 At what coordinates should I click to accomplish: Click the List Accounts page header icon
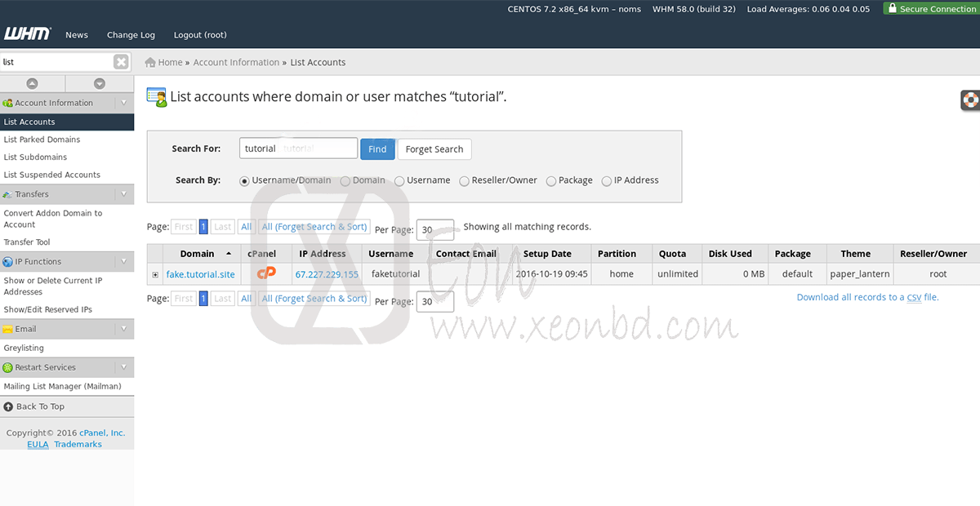pos(156,96)
